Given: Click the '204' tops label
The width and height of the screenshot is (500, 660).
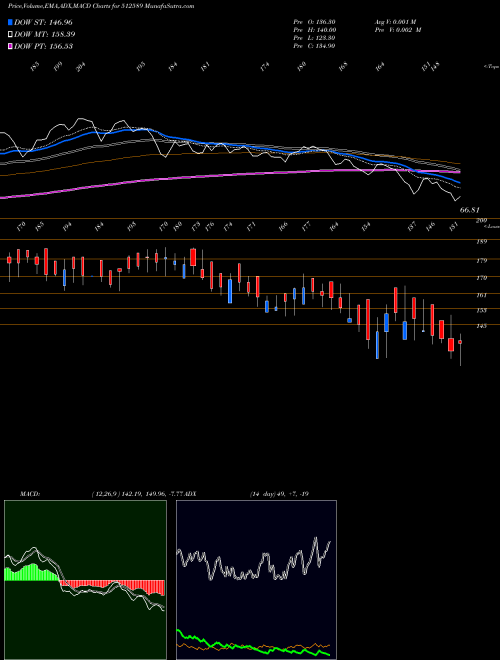Looking at the screenshot, I should coord(80,67).
